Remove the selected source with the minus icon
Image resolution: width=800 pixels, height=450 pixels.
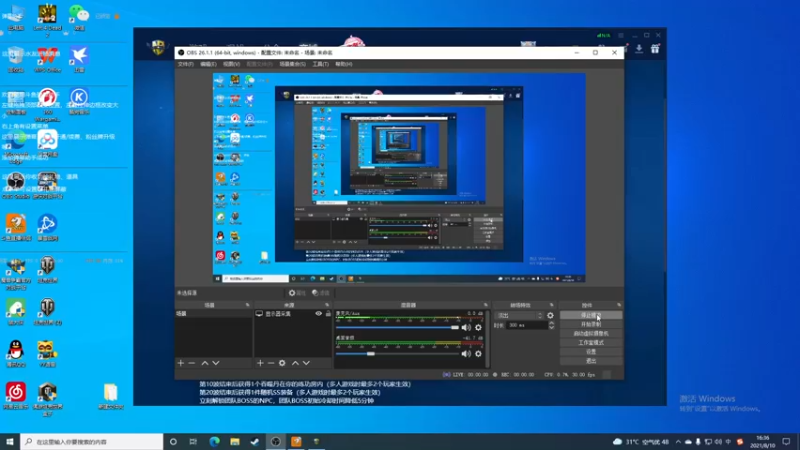point(271,363)
